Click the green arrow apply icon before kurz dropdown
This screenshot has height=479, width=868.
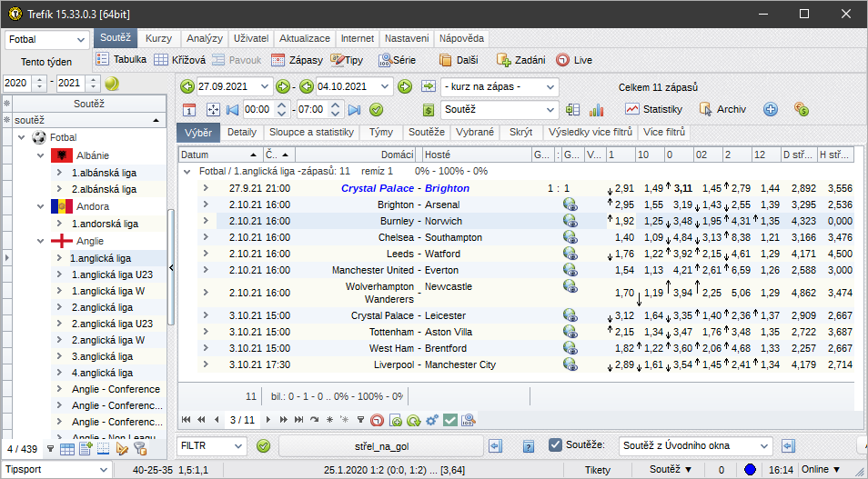tap(429, 87)
